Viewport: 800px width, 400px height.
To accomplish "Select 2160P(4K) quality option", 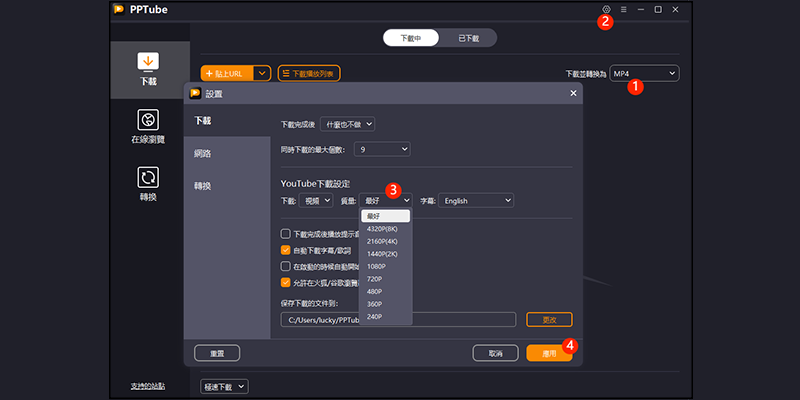I will pos(385,241).
